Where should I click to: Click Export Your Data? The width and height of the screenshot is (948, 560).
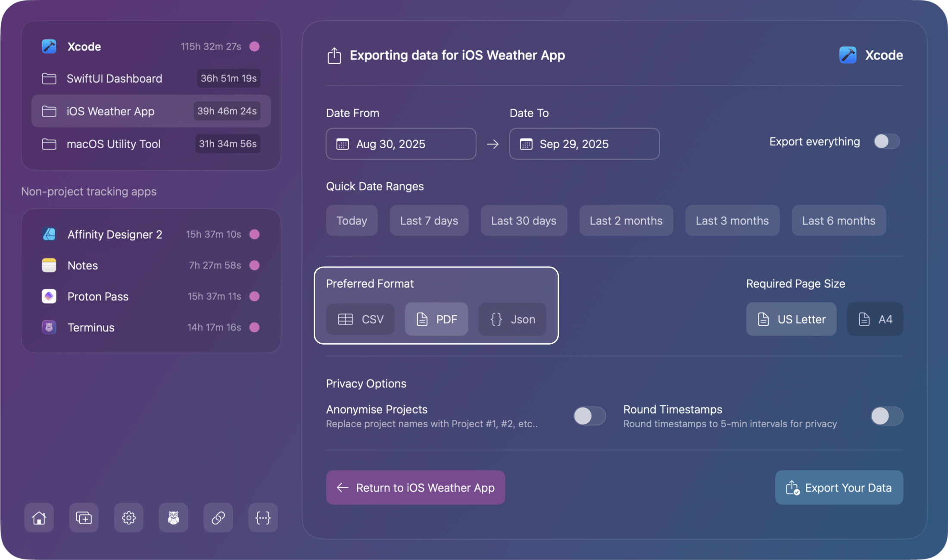point(838,488)
